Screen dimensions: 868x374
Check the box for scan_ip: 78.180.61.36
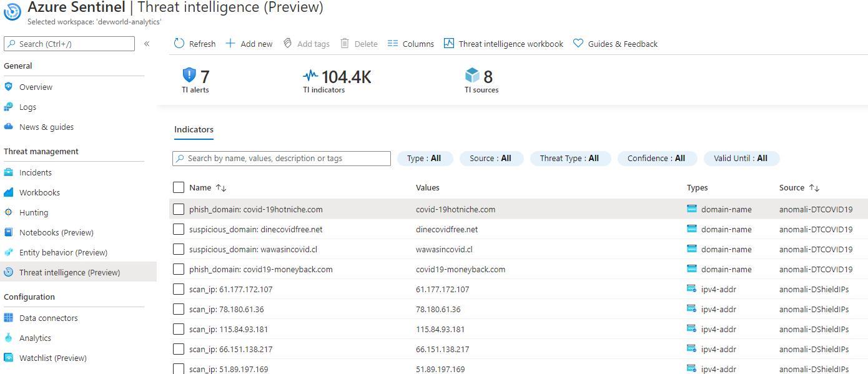click(x=179, y=309)
